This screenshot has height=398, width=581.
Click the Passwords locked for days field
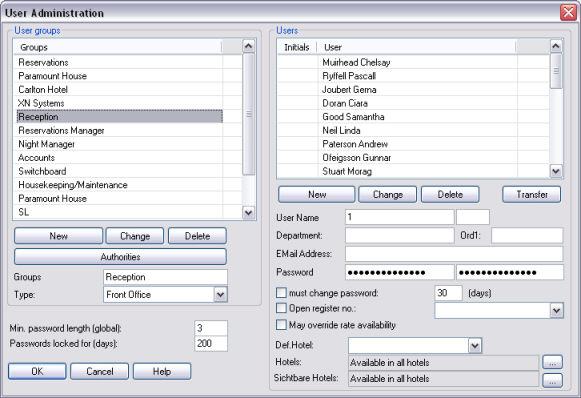211,344
